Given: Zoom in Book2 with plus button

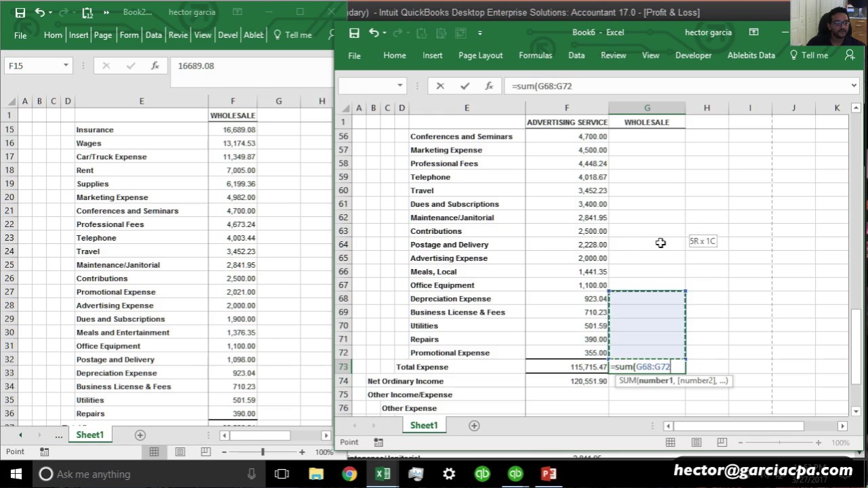Looking at the screenshot, I should click(302, 452).
